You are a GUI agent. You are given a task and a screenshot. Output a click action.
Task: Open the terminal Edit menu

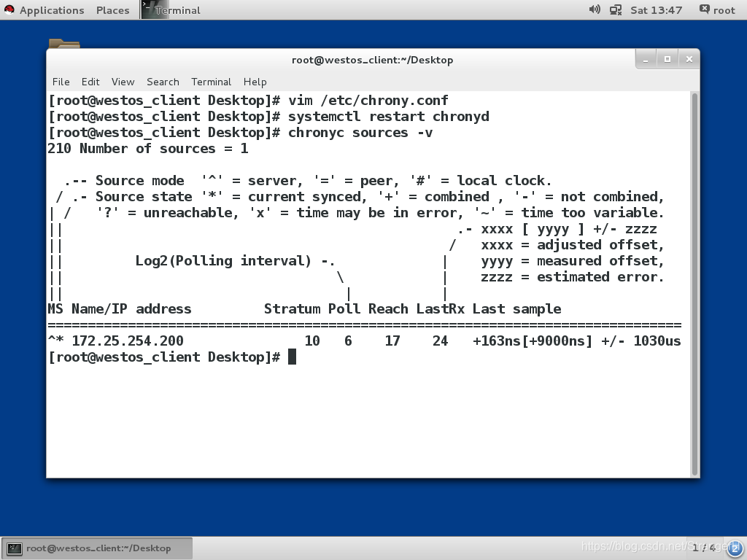90,82
